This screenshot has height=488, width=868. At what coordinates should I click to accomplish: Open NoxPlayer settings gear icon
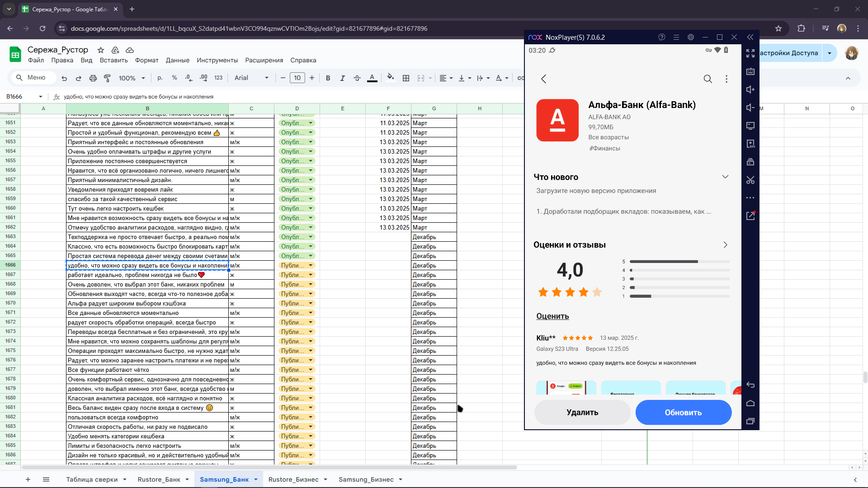tap(691, 38)
